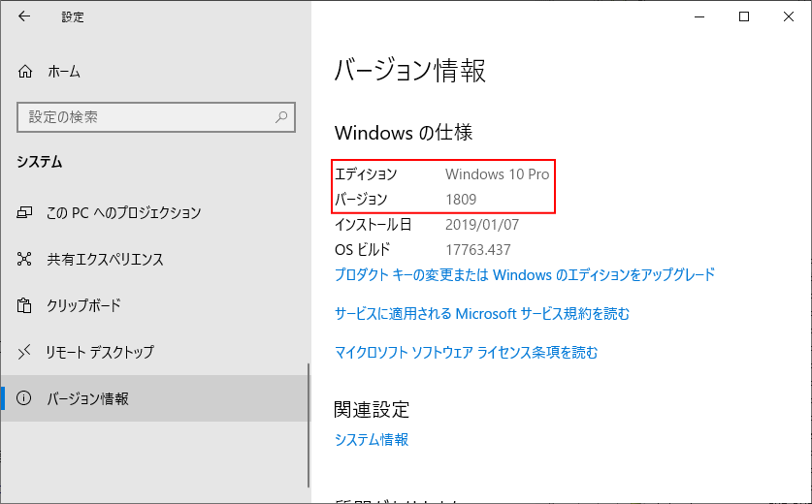812x504 pixels.
Task: Open ソフトウェア ライセンス条項を読む link
Action: (x=466, y=353)
